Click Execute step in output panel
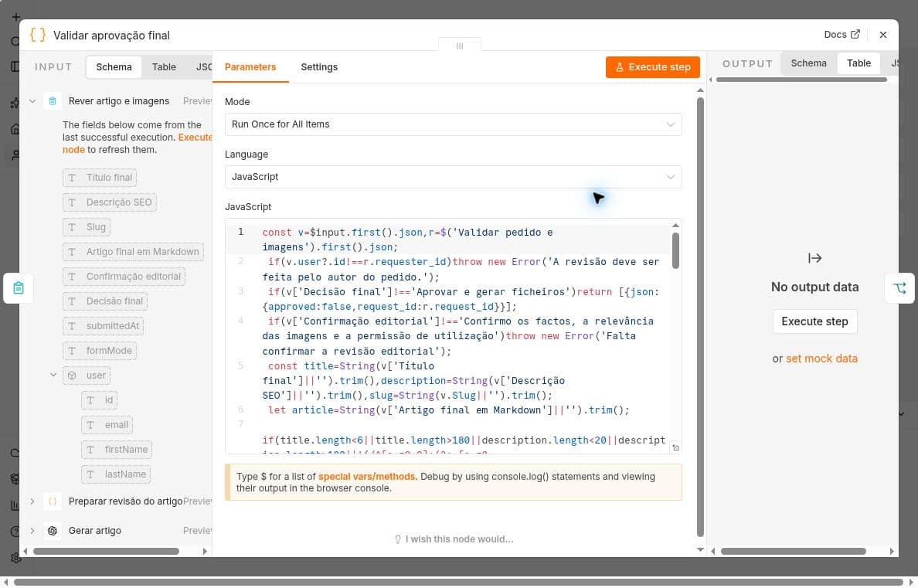Image resolution: width=918 pixels, height=588 pixels. click(x=814, y=321)
